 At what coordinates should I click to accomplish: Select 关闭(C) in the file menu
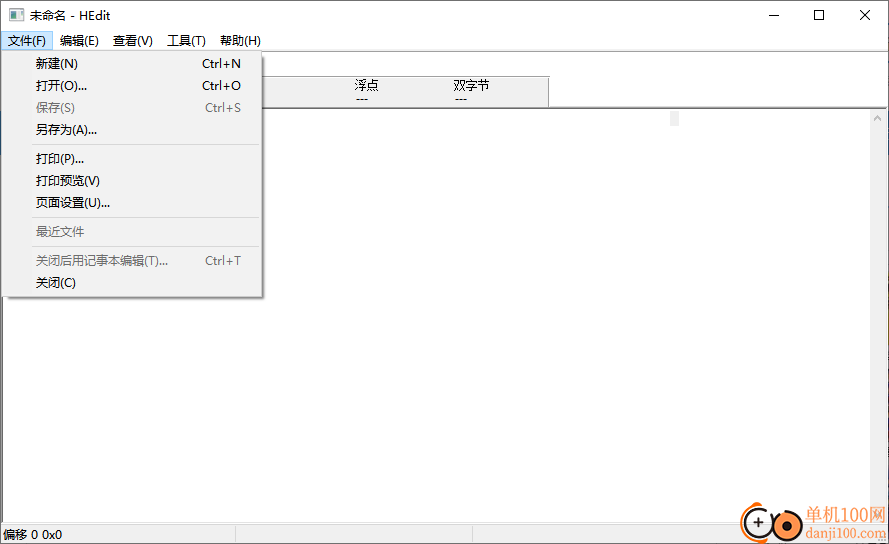click(x=132, y=282)
